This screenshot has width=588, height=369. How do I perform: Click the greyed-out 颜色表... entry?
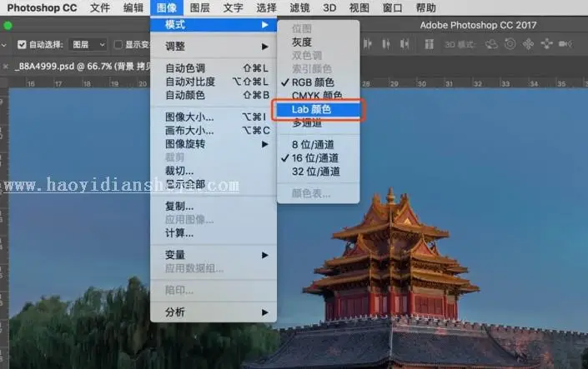318,194
